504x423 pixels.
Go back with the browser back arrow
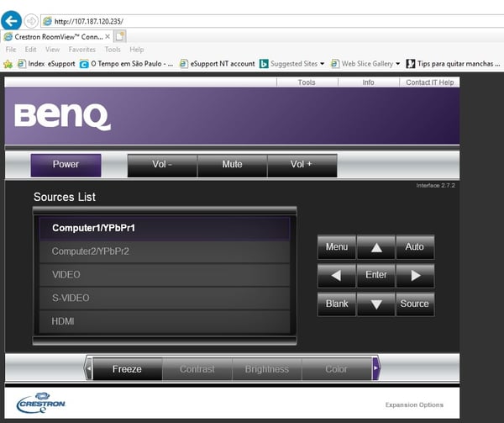[x=11, y=21]
